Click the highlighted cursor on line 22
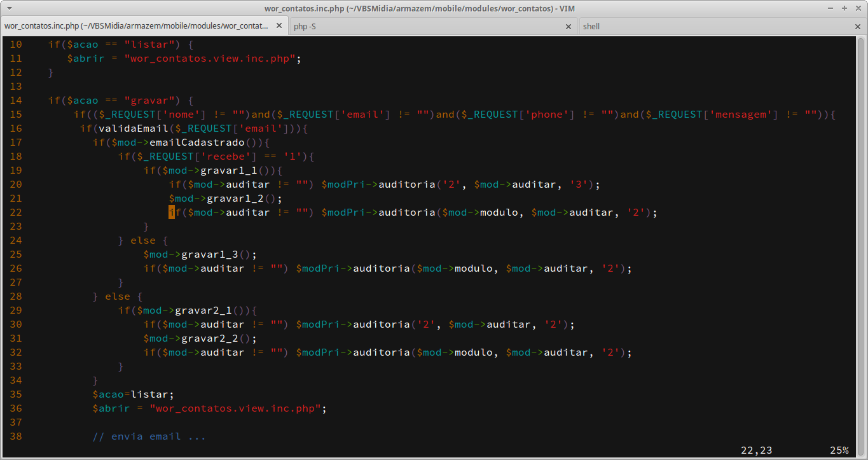The height and width of the screenshot is (460, 868). 172,213
